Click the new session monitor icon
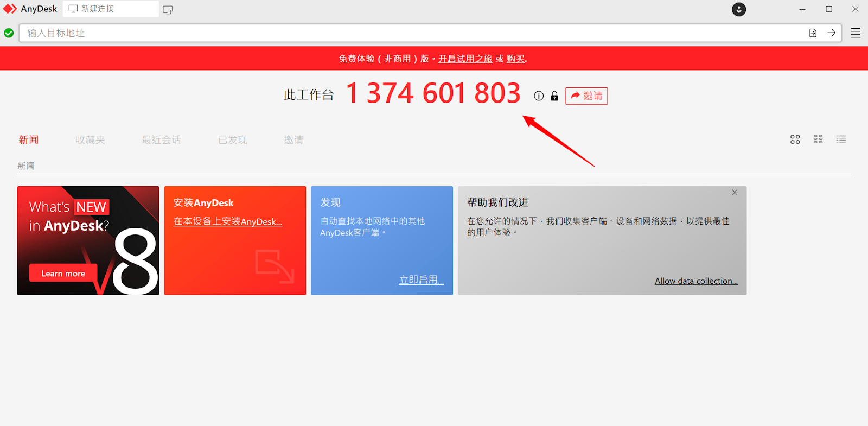Image resolution: width=868 pixels, height=426 pixels. point(168,10)
